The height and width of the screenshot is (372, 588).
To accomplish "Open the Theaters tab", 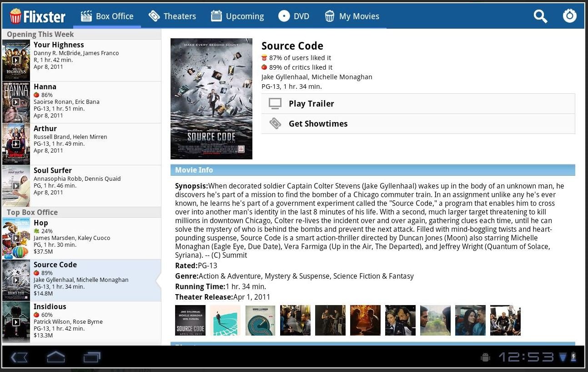I will coord(172,16).
